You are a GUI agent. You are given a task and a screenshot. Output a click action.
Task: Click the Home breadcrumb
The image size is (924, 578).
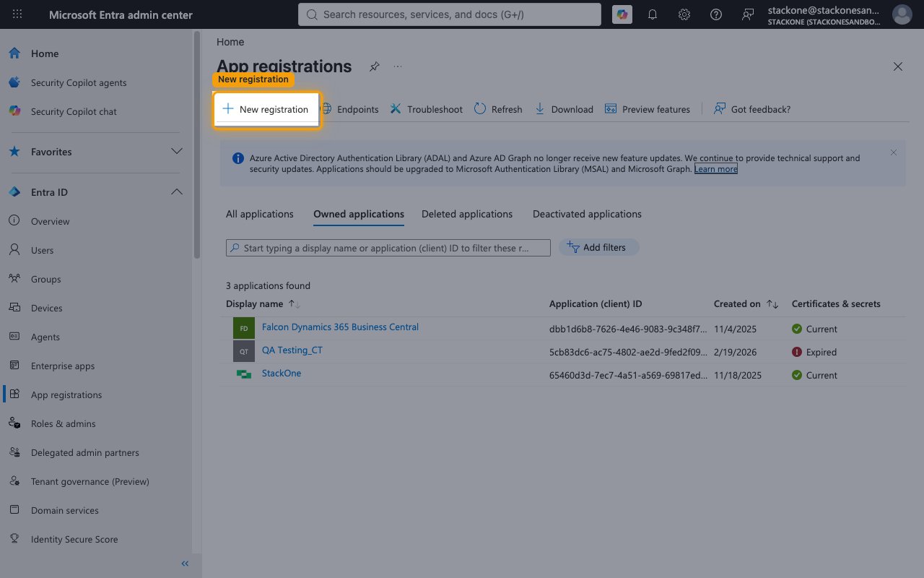(x=230, y=42)
